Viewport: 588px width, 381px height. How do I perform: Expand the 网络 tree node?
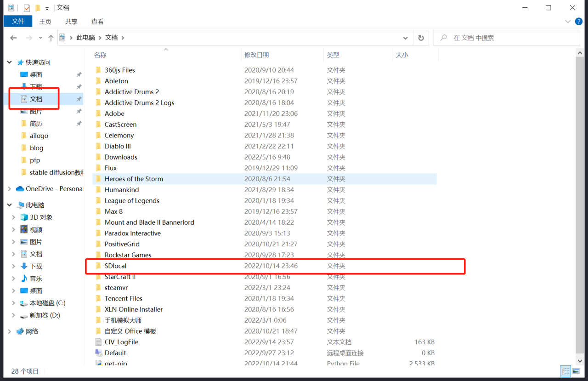[10, 331]
